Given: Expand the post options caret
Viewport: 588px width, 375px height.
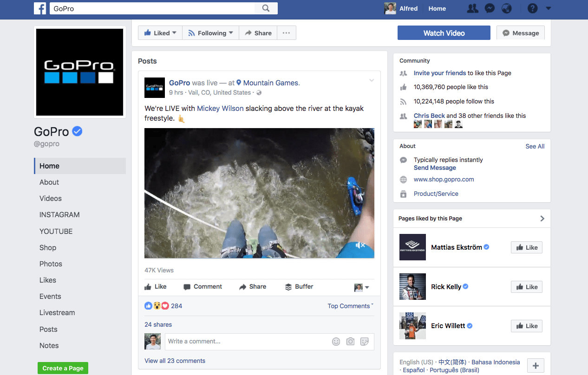Looking at the screenshot, I should pos(371,80).
